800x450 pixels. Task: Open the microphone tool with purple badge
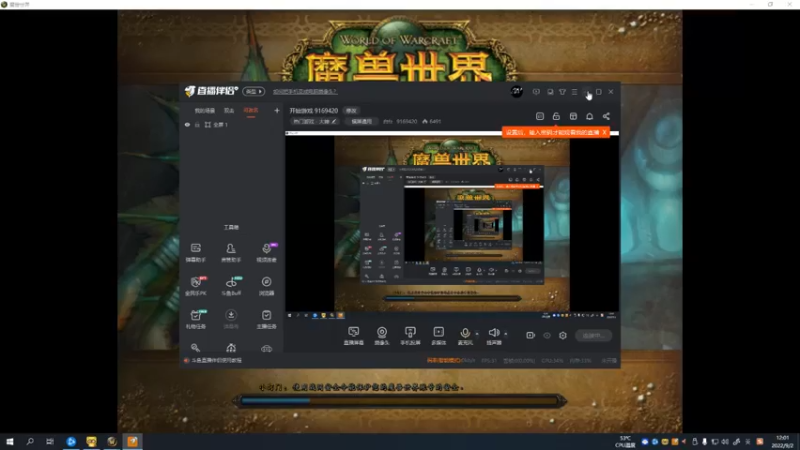(x=266, y=252)
